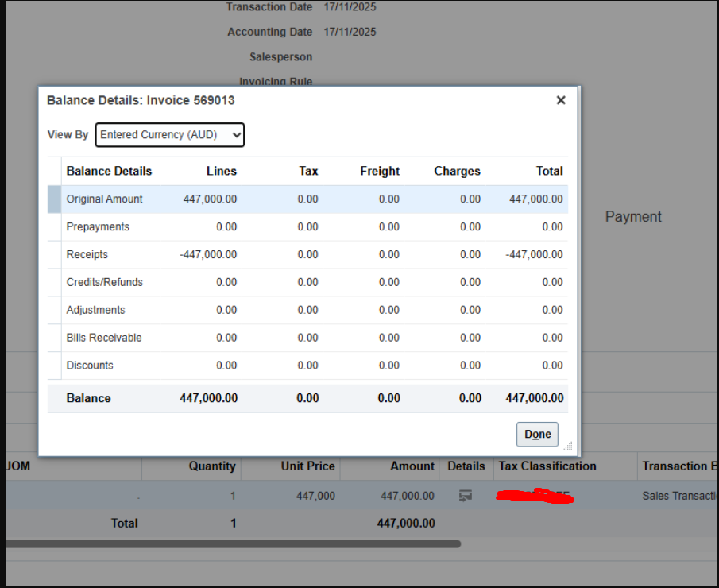Click the Discounts row label

click(x=90, y=366)
